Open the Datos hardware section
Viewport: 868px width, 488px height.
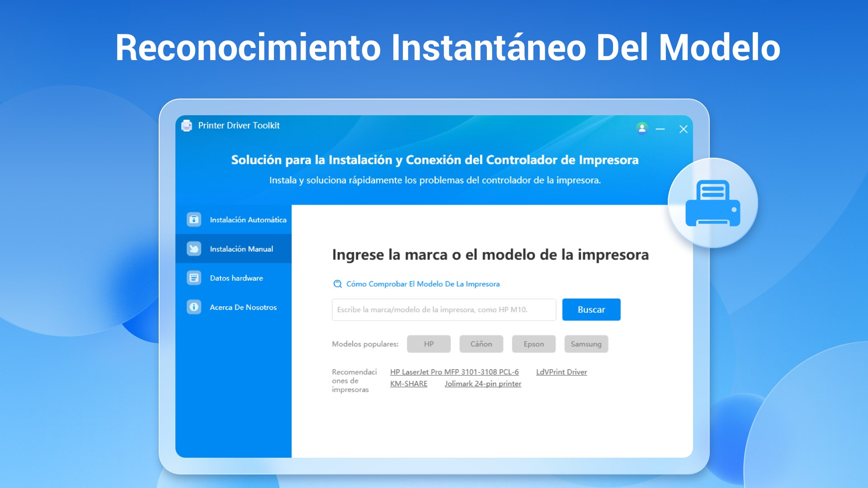pos(234,278)
